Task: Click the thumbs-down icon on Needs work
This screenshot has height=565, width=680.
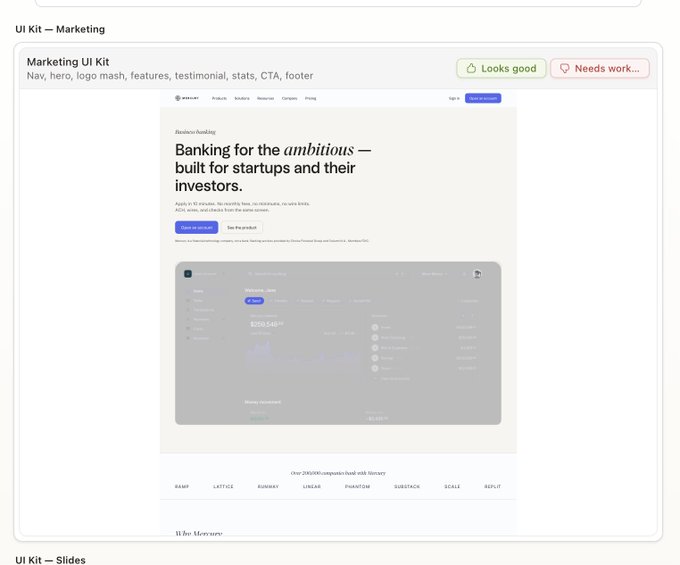Action: [564, 69]
